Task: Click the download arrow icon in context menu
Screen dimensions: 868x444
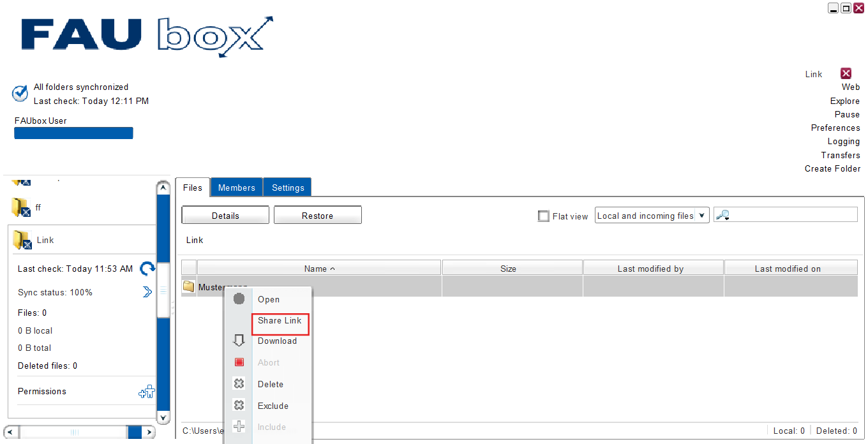Action: click(239, 341)
